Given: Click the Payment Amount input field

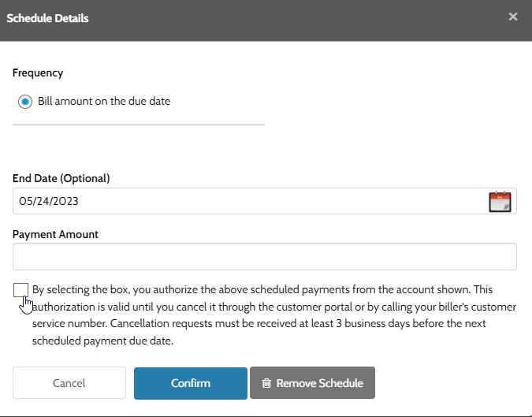Looking at the screenshot, I should click(265, 256).
